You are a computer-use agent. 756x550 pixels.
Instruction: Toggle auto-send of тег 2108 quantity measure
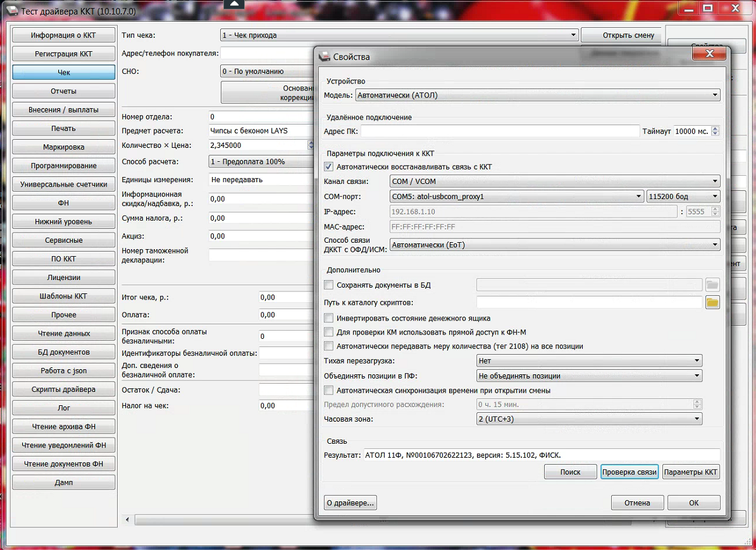329,346
